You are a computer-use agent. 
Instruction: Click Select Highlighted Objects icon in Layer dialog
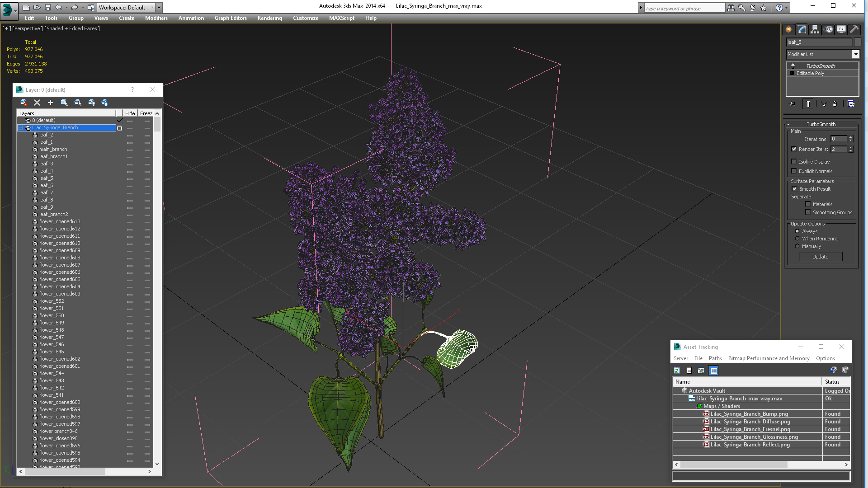click(64, 103)
